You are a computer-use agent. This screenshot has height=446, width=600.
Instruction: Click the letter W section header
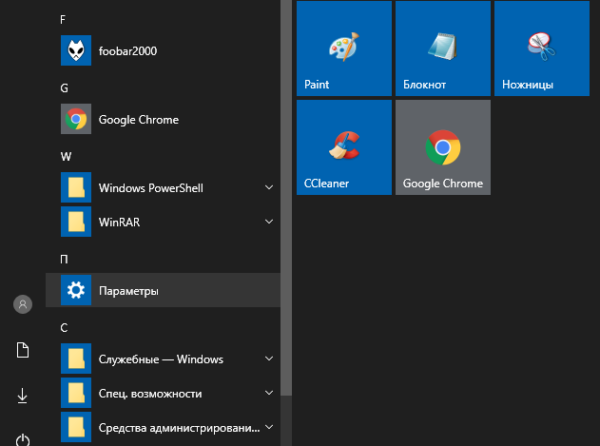66,157
